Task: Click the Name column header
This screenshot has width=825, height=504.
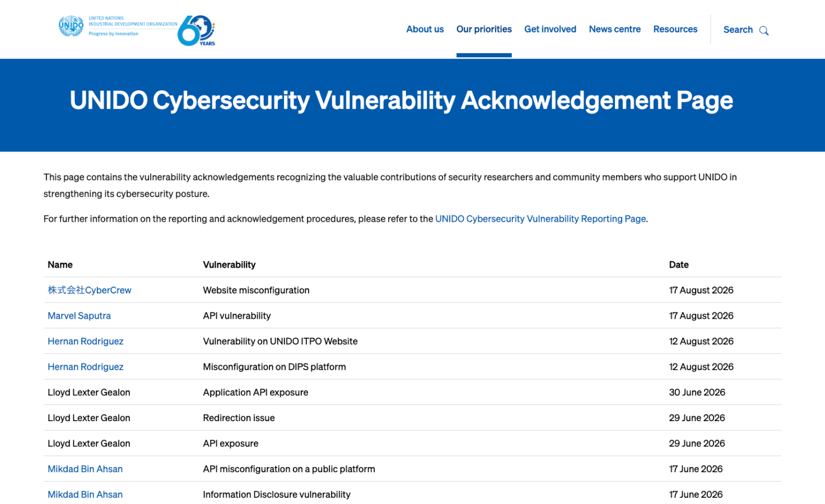Action: click(x=60, y=265)
